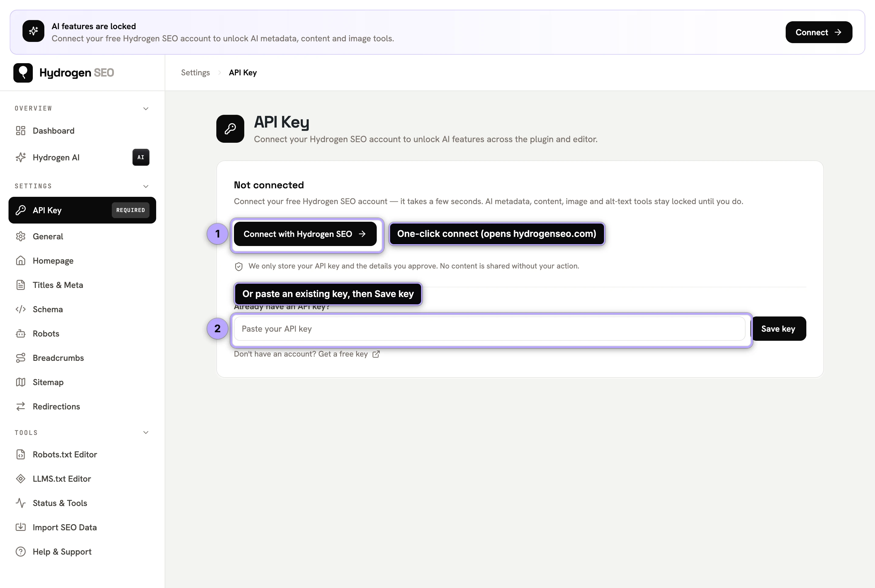Click the Homepage house icon
875x588 pixels.
tap(21, 261)
